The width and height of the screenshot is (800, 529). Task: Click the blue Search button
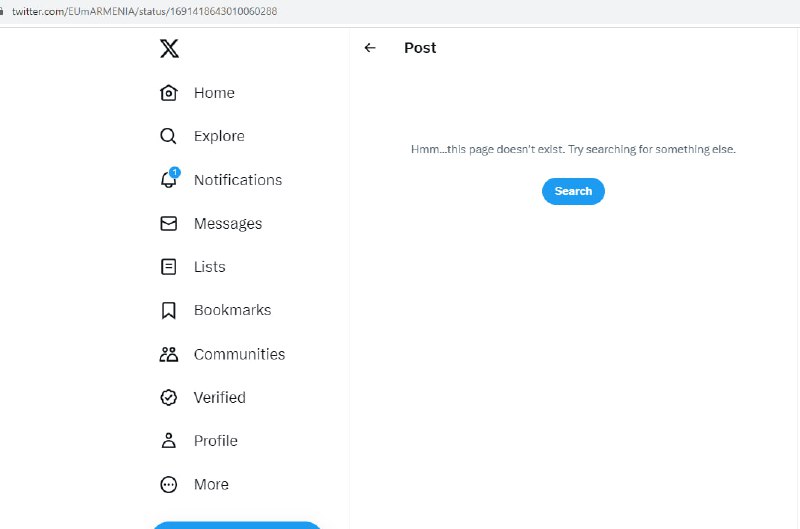point(573,191)
